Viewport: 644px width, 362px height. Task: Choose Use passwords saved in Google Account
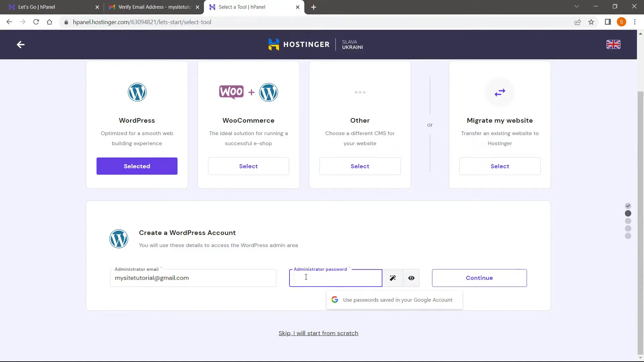coord(394,300)
